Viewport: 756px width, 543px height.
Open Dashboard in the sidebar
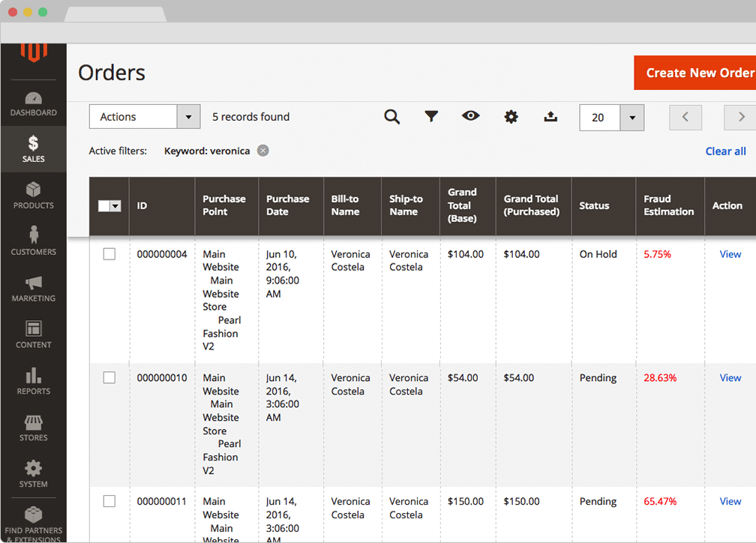[34, 103]
